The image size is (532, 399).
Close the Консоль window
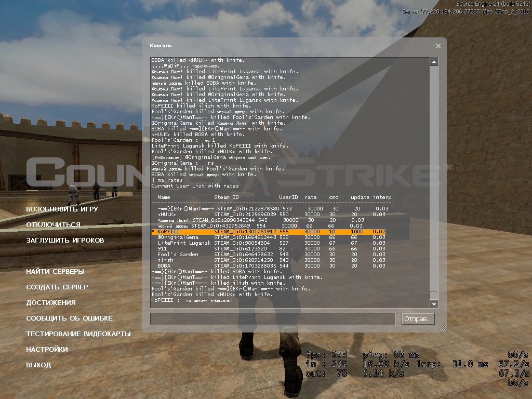(438, 46)
